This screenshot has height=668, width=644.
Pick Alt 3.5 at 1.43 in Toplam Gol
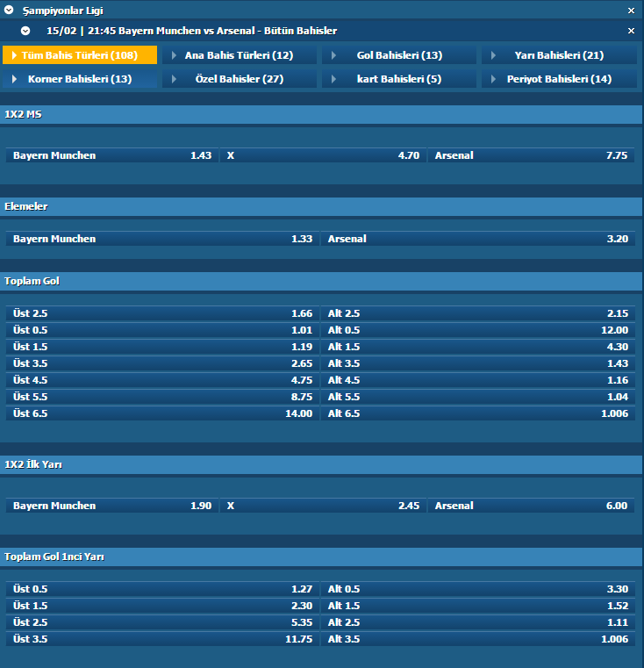pyautogui.click(x=478, y=363)
